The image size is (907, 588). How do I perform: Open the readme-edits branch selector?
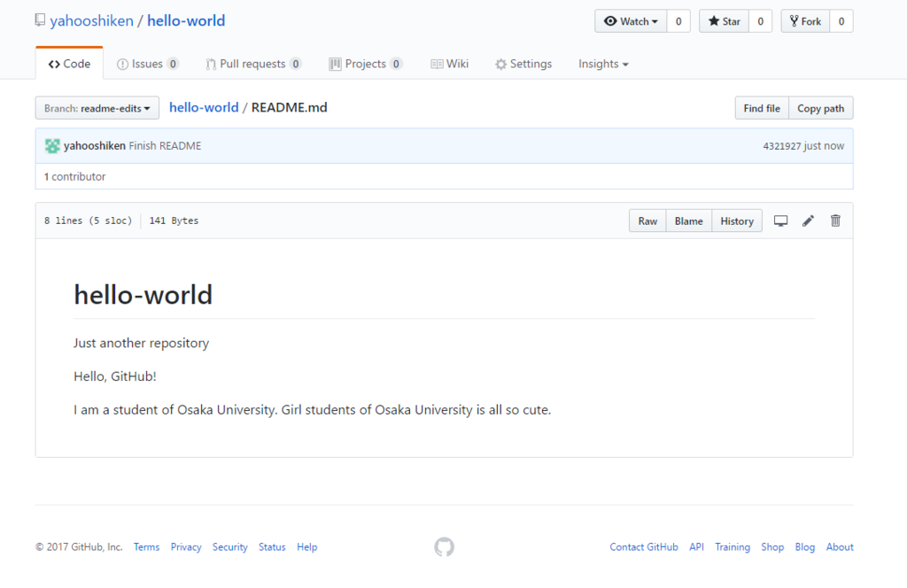[x=97, y=108]
